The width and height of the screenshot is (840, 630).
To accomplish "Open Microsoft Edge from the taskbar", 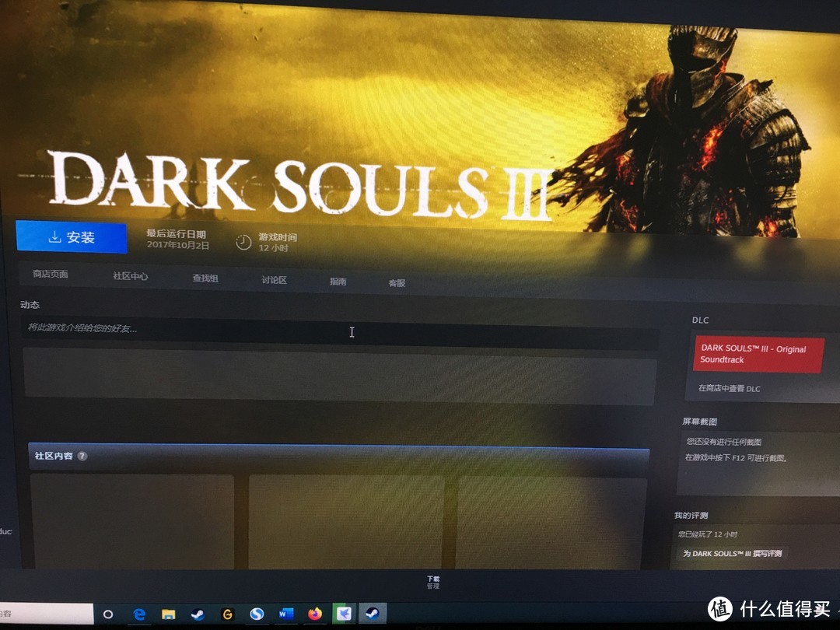I will (139, 614).
